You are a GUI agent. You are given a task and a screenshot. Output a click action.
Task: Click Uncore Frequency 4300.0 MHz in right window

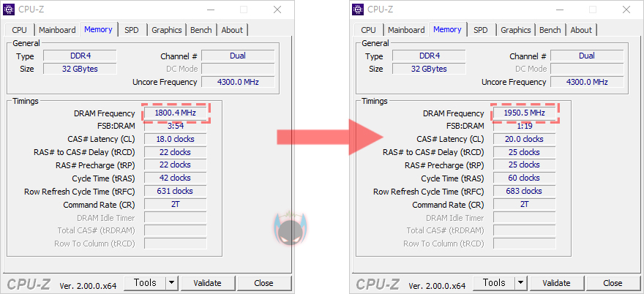coord(587,82)
